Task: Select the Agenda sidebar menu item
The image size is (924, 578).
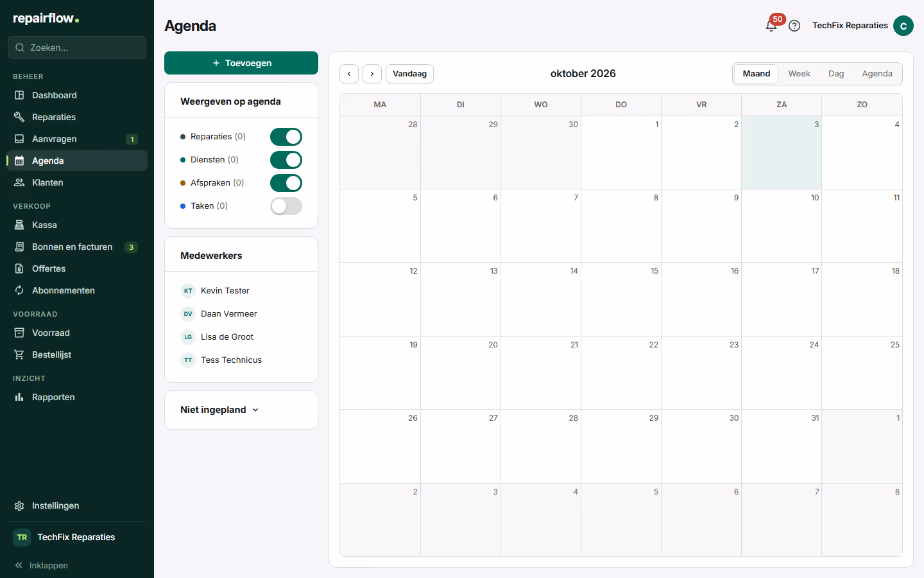Action: point(77,161)
